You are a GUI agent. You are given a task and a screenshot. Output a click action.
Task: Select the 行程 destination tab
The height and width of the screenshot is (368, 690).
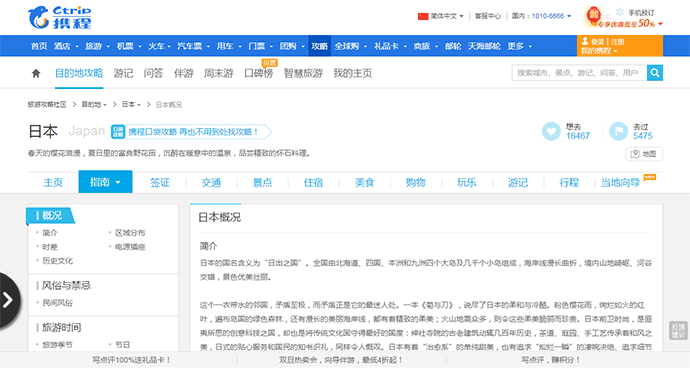click(569, 182)
